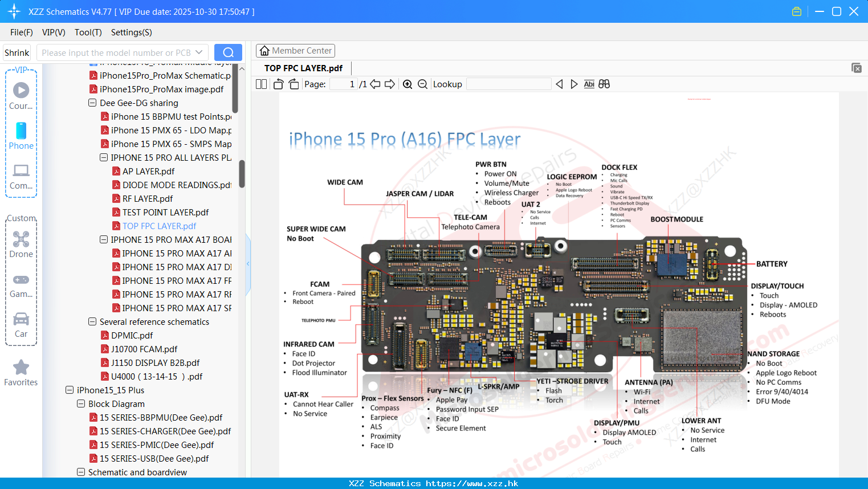The width and height of the screenshot is (868, 489).
Task: Collapse the side panel splitter arrow
Action: pos(248,264)
